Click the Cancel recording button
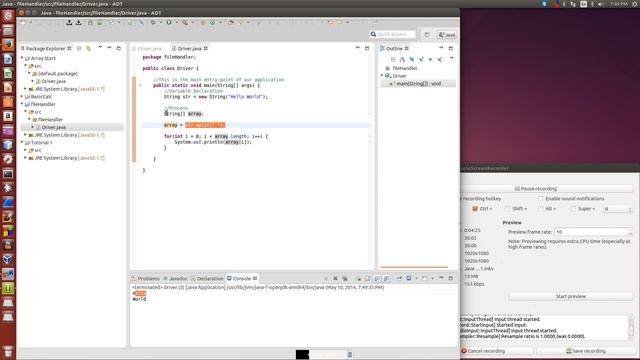 coord(483,351)
